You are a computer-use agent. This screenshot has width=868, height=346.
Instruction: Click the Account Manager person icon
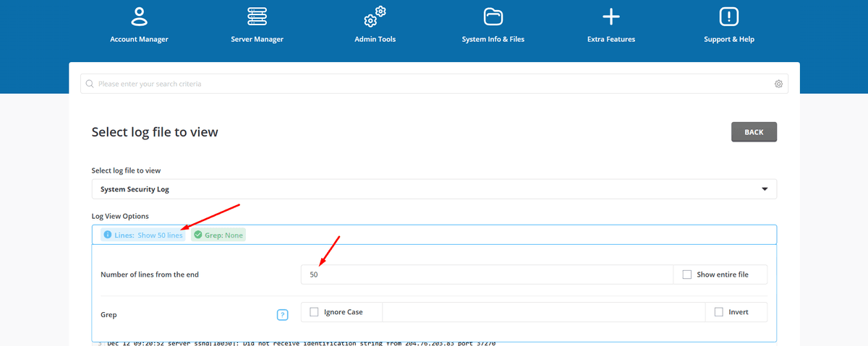click(x=139, y=16)
